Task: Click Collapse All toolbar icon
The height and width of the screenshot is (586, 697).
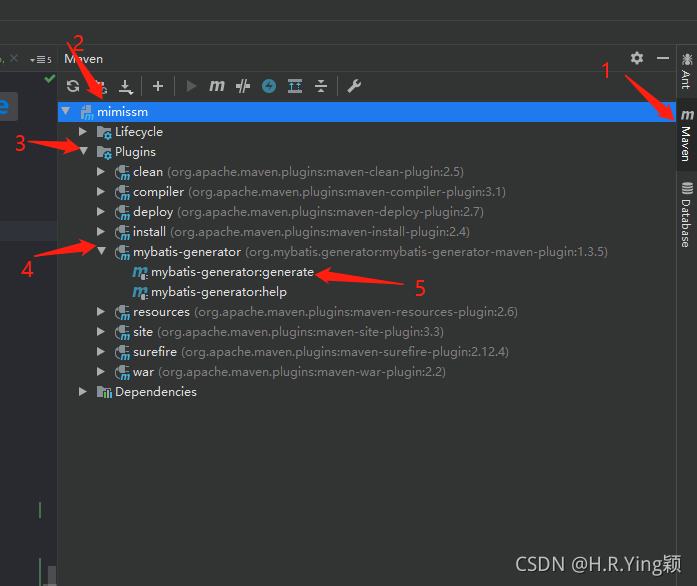Action: coord(320,86)
